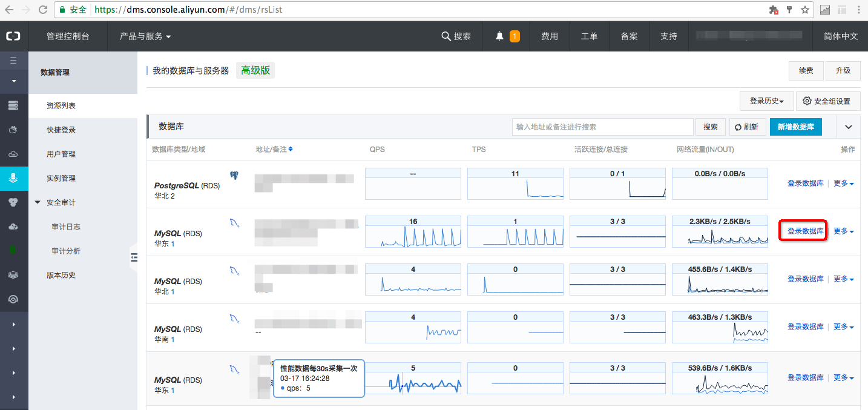Open 支持 in top navigation

click(x=669, y=36)
